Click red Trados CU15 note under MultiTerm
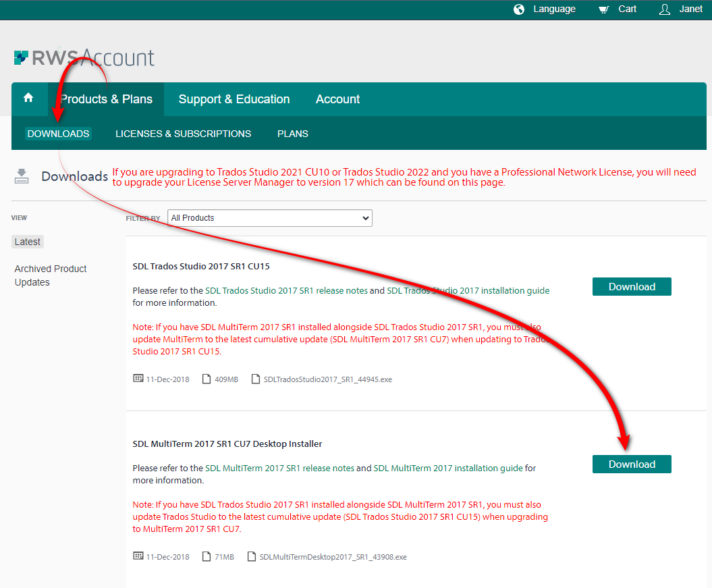 (340, 516)
